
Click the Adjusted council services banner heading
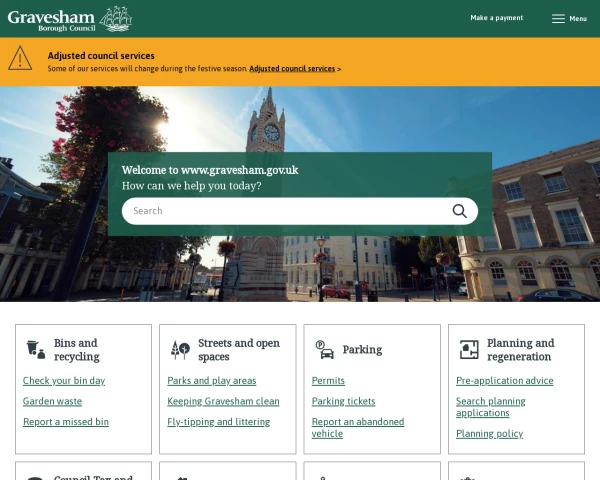101,56
